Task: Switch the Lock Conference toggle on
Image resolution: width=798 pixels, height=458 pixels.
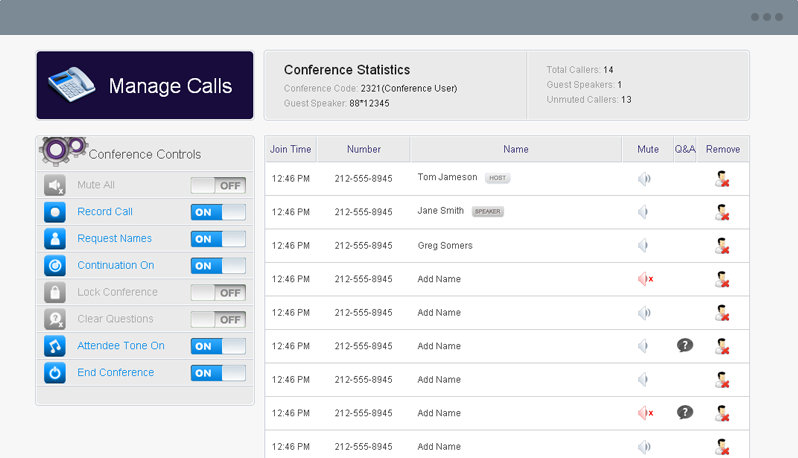Action: coord(218,293)
